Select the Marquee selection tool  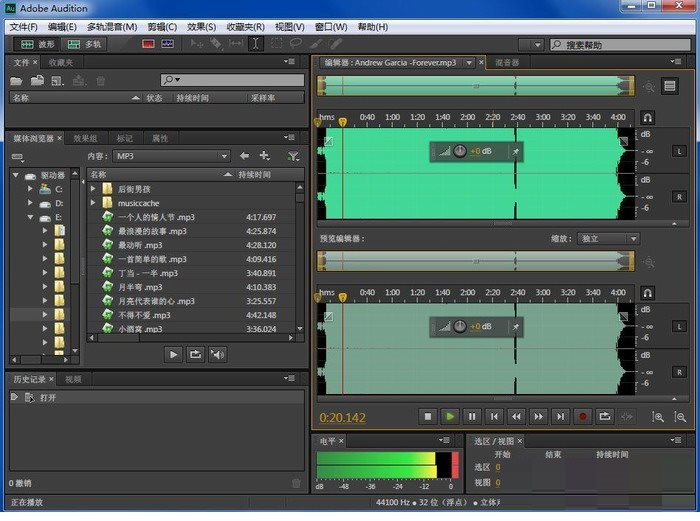pos(277,44)
